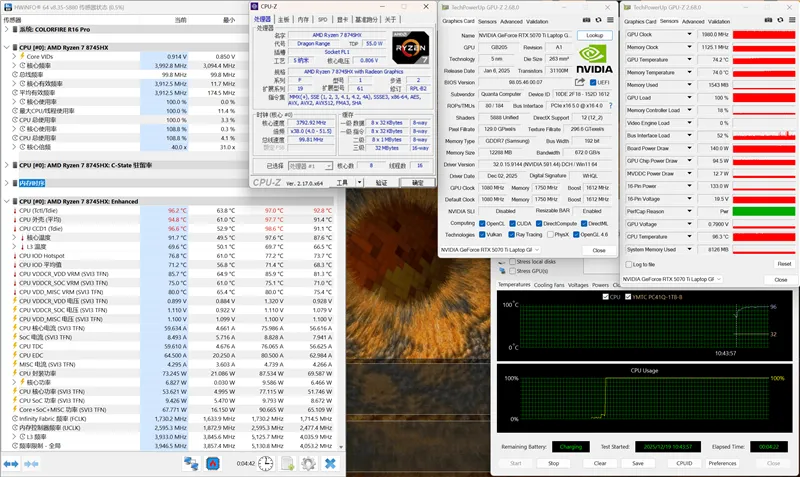Image resolution: width=800 pixels, height=477 pixels.
Task: Open HWiNFO sensor settings gear icon
Action: pyautogui.click(x=309, y=464)
